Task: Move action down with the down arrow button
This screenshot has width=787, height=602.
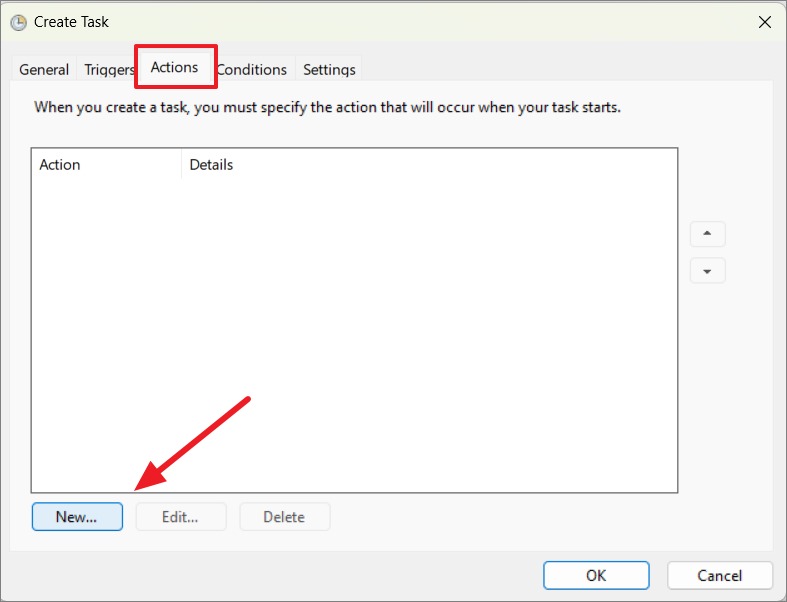Action: [x=708, y=271]
